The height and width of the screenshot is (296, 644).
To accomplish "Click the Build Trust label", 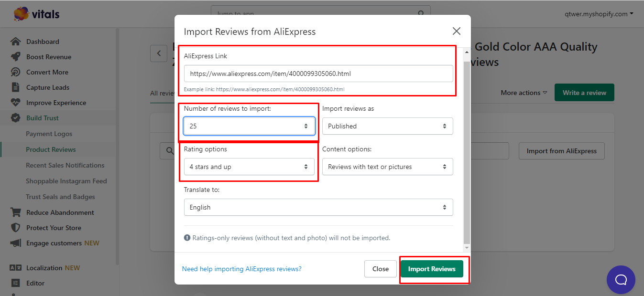I will [43, 118].
